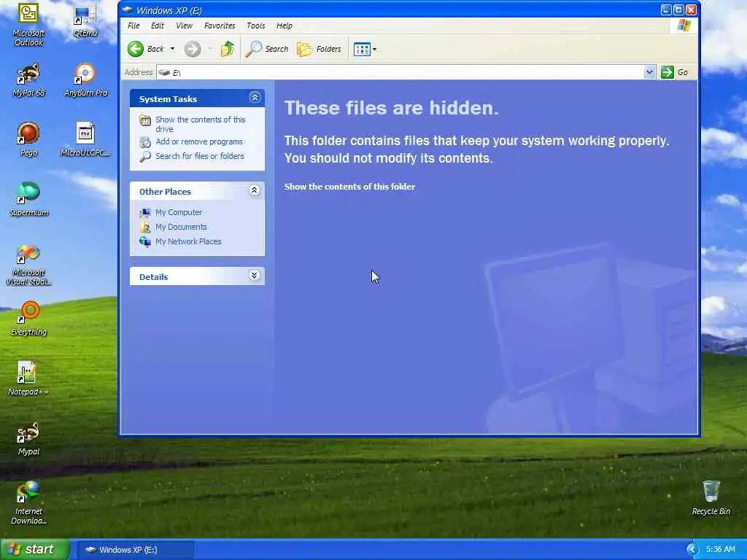Collapse the Other Places panel
The height and width of the screenshot is (560, 747).
(x=255, y=190)
